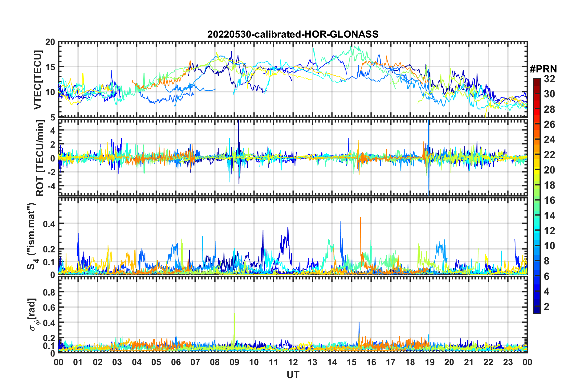The image size is (586, 392).
Task: Click the 12 tick on the UT axis
Action: [x=293, y=362]
